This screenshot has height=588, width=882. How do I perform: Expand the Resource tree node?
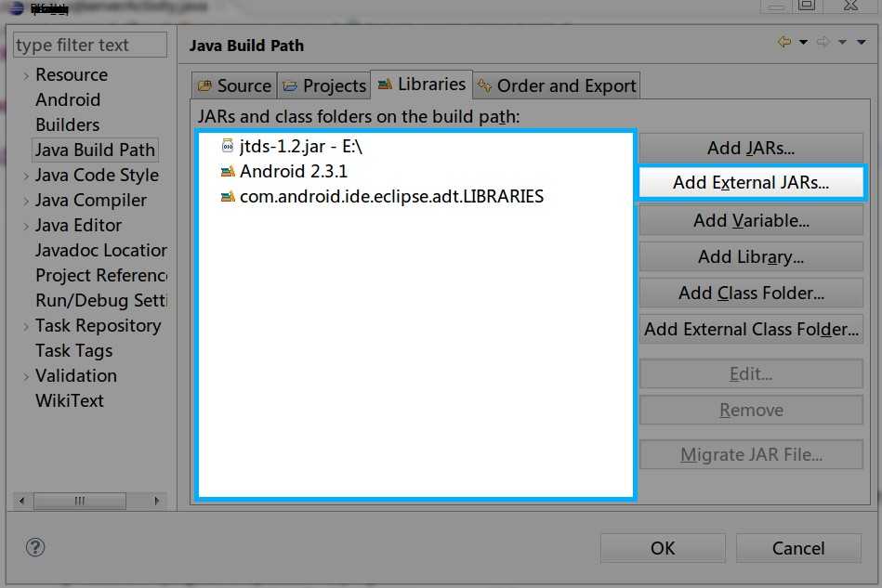point(26,75)
